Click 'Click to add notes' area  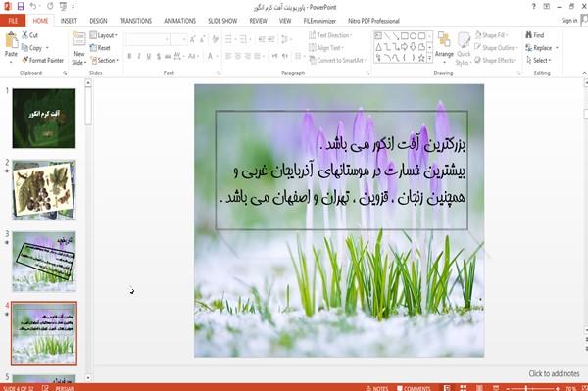click(x=554, y=373)
